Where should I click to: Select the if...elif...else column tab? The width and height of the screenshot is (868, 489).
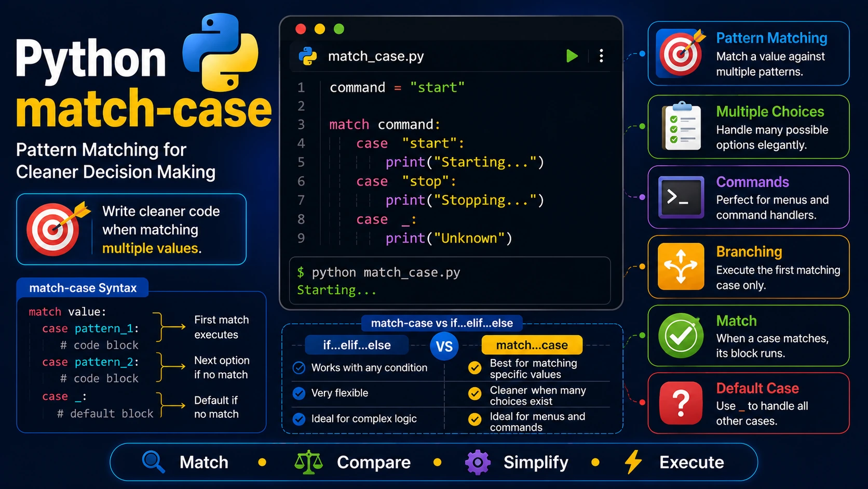click(357, 345)
